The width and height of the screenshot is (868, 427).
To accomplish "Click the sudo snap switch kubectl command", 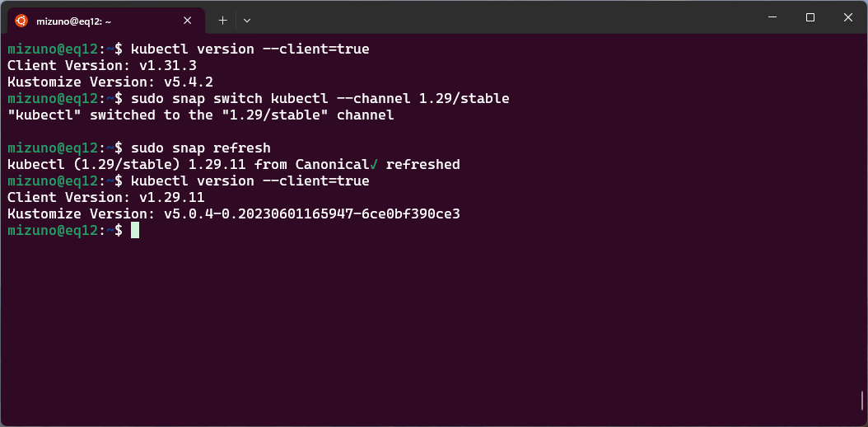I will (x=320, y=99).
